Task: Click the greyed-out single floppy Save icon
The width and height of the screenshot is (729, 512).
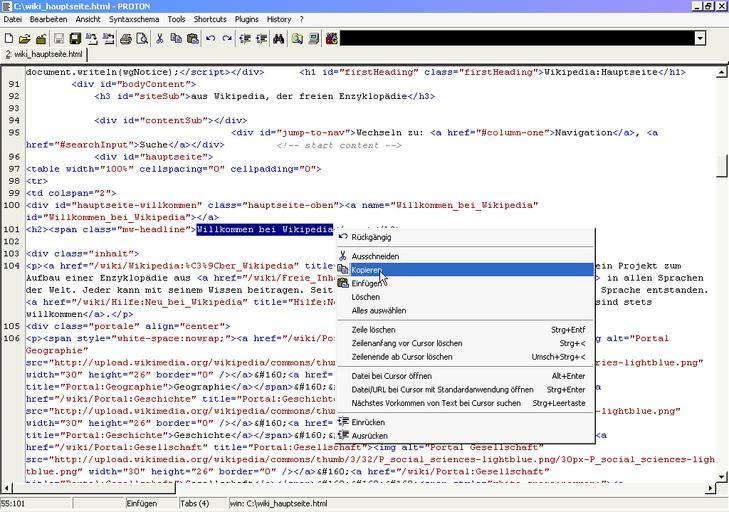Action: [59, 39]
